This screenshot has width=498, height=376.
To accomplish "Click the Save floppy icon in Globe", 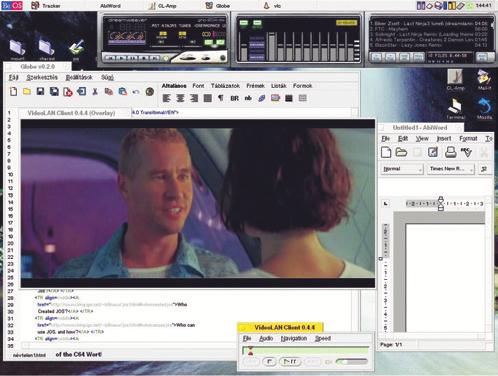I will [x=40, y=91].
